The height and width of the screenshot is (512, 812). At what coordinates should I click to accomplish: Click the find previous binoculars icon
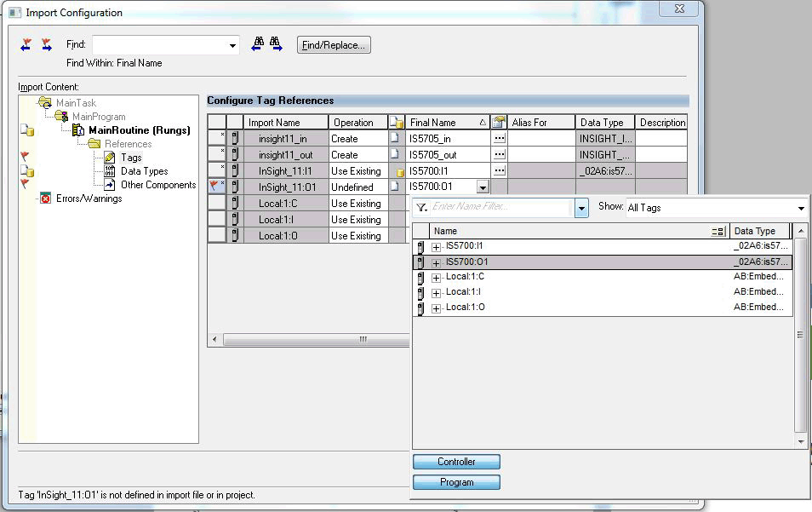[257, 44]
